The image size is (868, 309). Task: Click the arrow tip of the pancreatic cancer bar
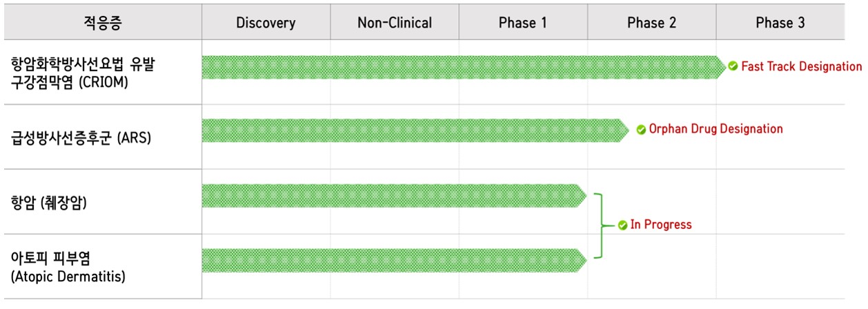[x=581, y=196]
